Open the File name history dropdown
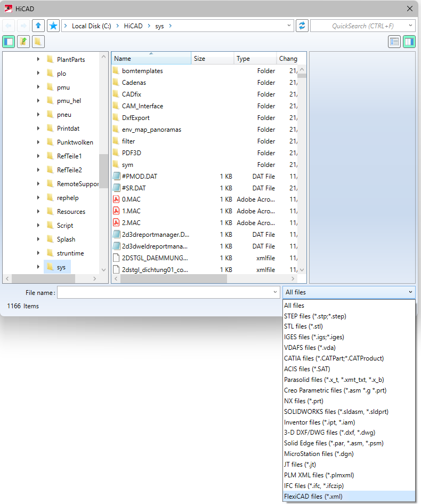Viewport: 421px width, 504px height. pos(275,292)
